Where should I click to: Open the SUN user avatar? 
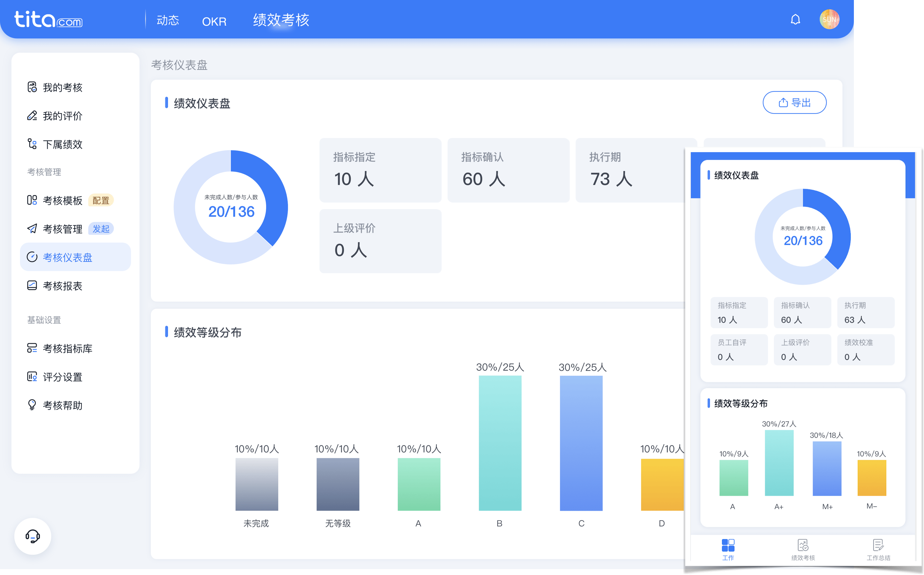(830, 19)
